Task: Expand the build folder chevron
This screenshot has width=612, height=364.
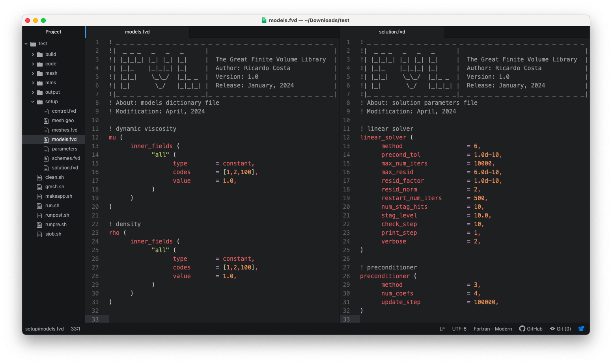Action: [33, 54]
